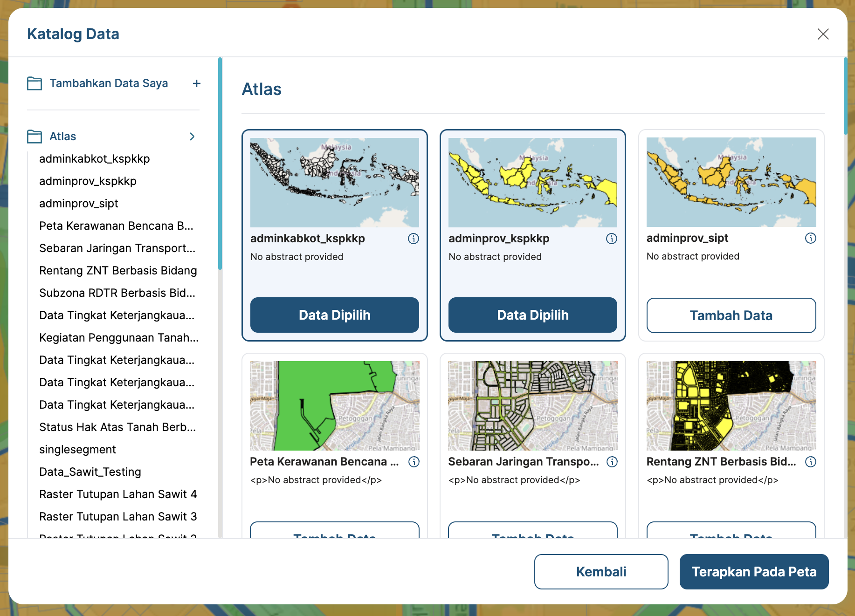Open the Rentang ZNT yellow-black thumbnail
This screenshot has height=616, width=855.
click(x=731, y=406)
